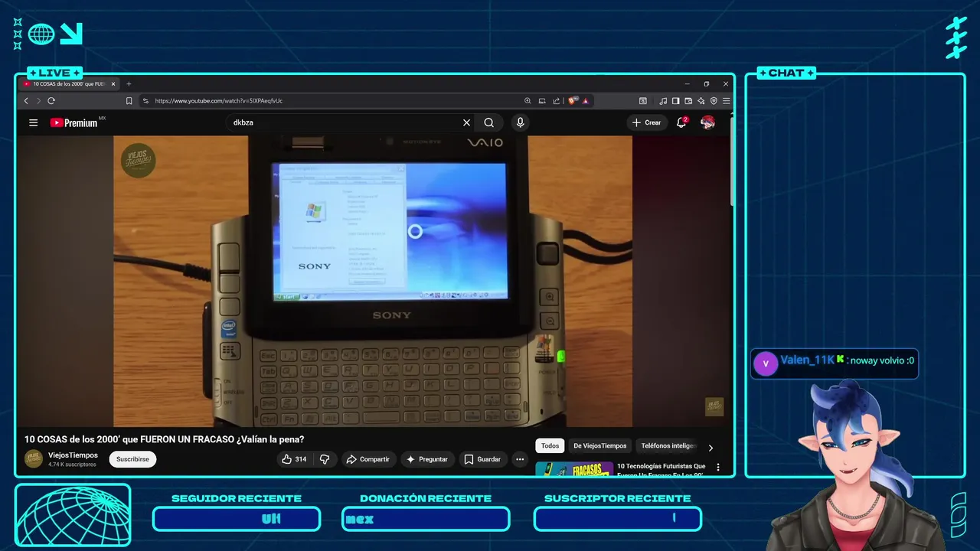Viewport: 980px width, 551px height.
Task: Open browser music note playlist icon
Action: pyautogui.click(x=663, y=100)
